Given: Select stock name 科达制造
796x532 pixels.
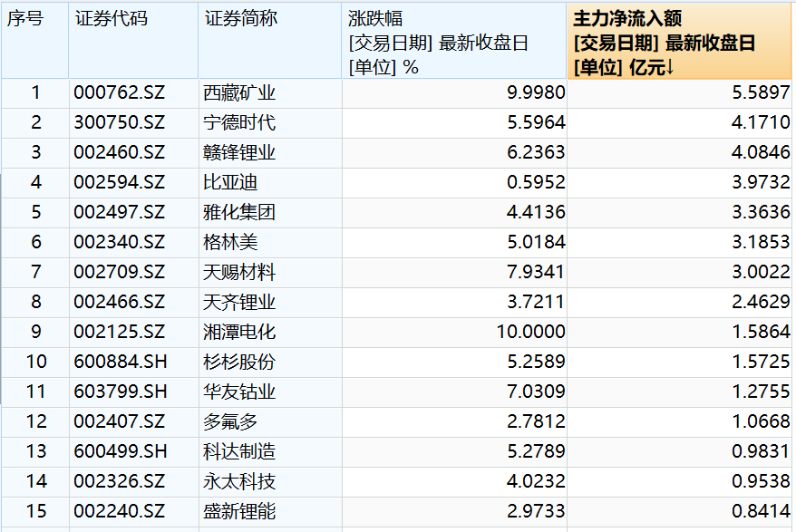Looking at the screenshot, I should click(239, 452).
